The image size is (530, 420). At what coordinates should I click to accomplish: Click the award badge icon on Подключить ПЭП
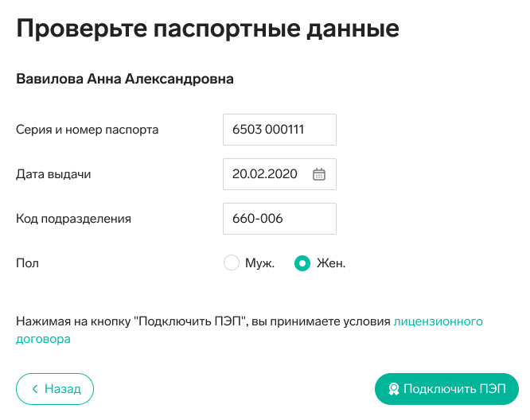point(393,389)
